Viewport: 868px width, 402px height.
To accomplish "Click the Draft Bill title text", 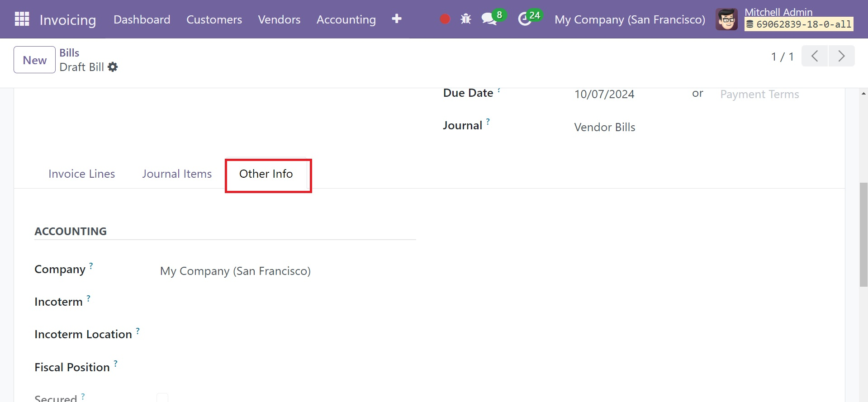I will point(81,67).
